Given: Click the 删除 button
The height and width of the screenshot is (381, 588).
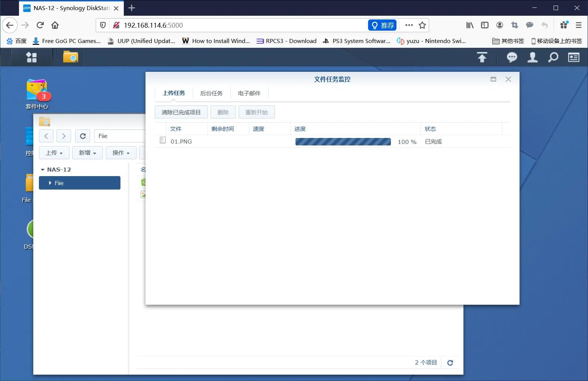Looking at the screenshot, I should tap(223, 112).
